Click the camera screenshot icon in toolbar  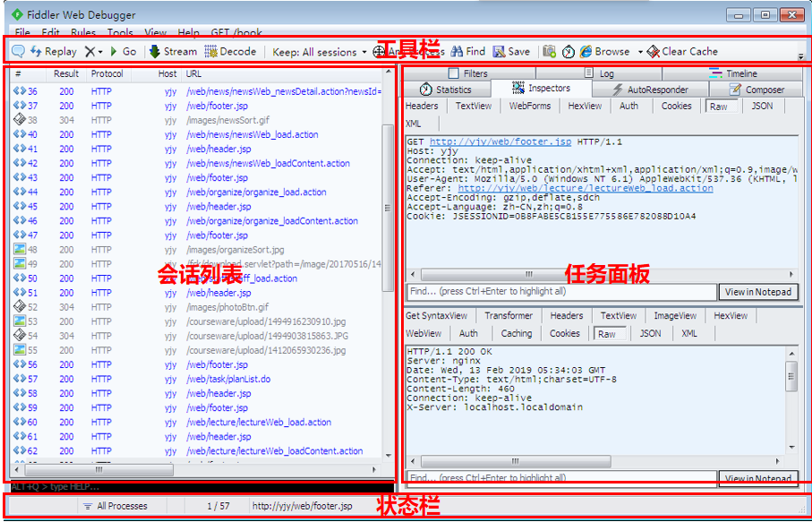(550, 52)
